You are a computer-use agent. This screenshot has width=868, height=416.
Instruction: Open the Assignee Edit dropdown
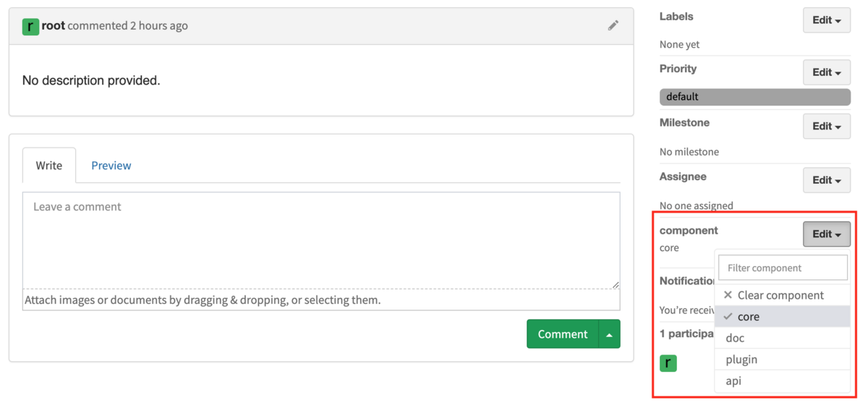pos(827,180)
